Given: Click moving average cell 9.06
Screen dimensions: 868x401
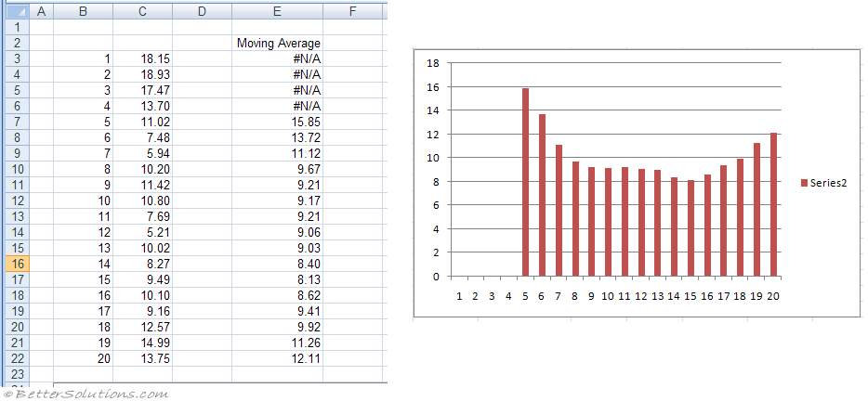Looking at the screenshot, I should (277, 232).
